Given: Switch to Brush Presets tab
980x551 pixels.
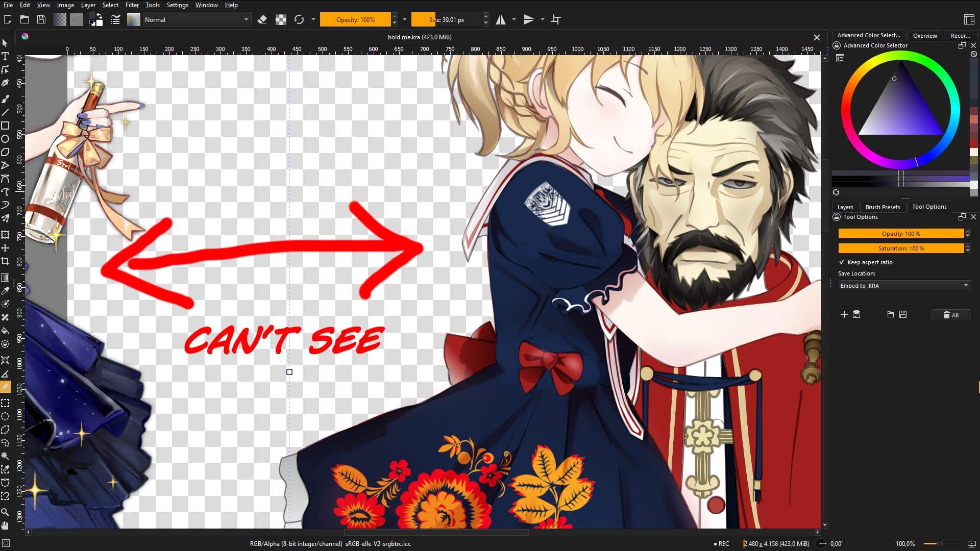Looking at the screenshot, I should pyautogui.click(x=883, y=207).
